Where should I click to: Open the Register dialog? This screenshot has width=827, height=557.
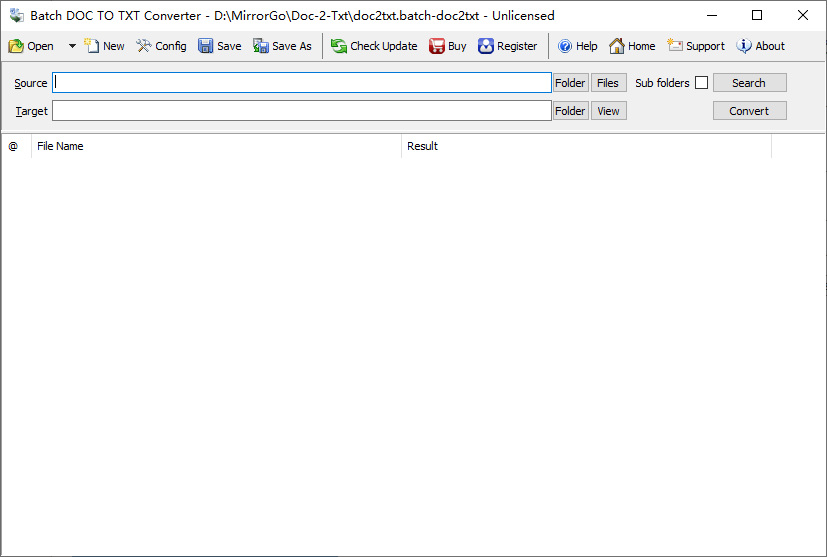click(507, 46)
